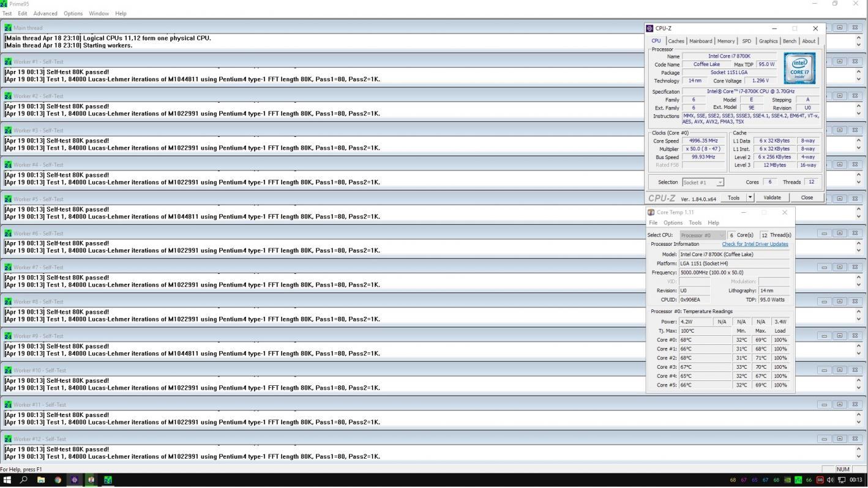Open Core Temp Help menu
This screenshot has width=868, height=488.
pyautogui.click(x=713, y=223)
